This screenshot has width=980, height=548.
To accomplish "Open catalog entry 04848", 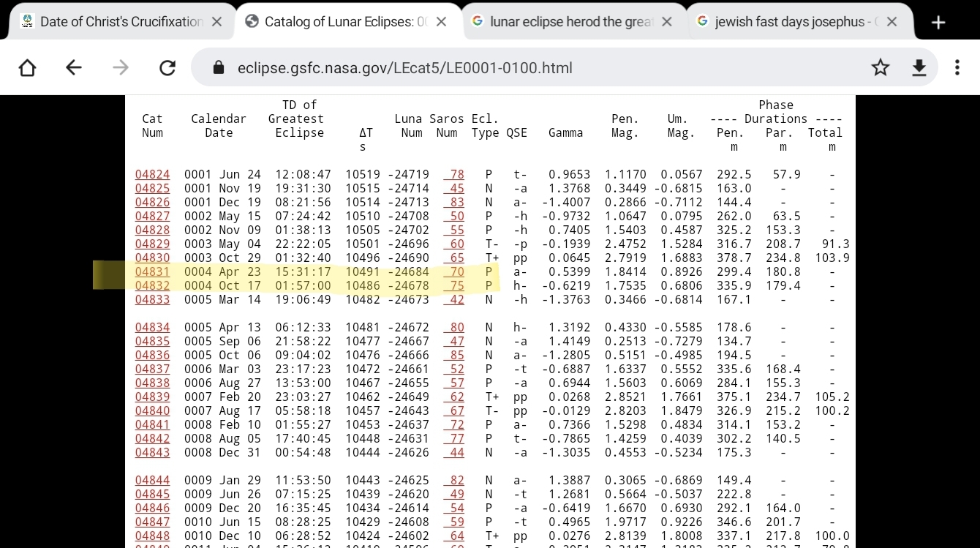I will pos(152,536).
